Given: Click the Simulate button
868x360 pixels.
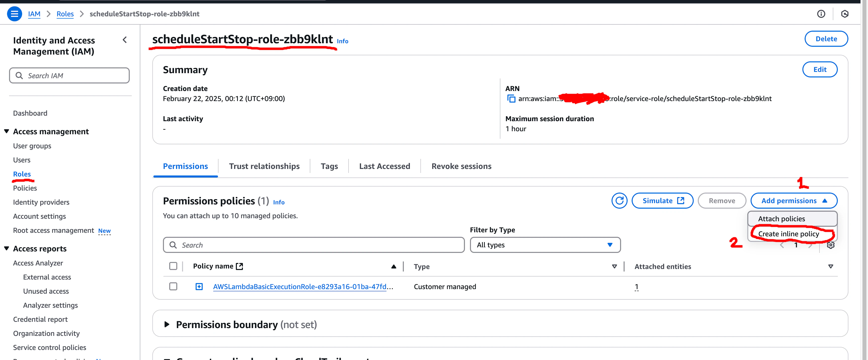Looking at the screenshot, I should coord(663,201).
